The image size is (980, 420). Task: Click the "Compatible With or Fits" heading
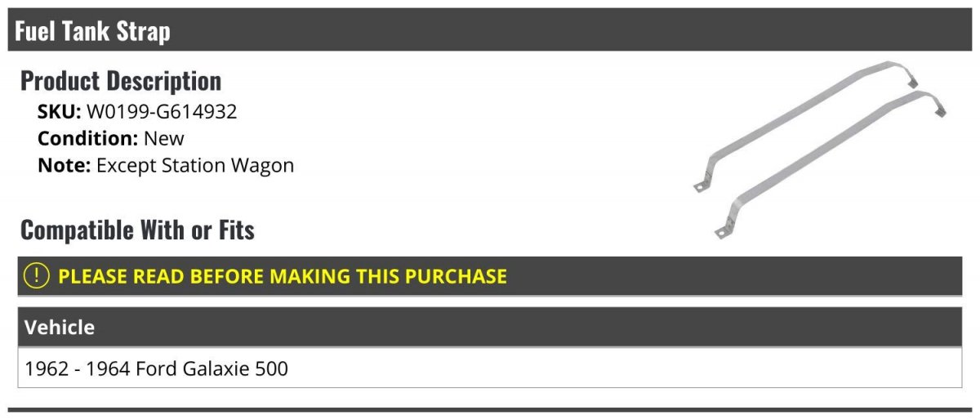137,230
